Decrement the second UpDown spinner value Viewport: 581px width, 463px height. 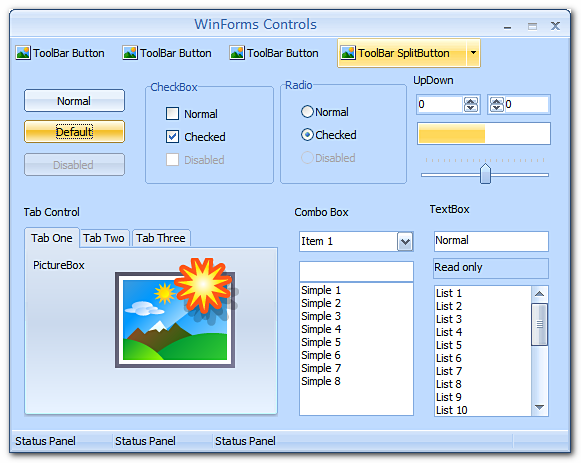point(497,108)
